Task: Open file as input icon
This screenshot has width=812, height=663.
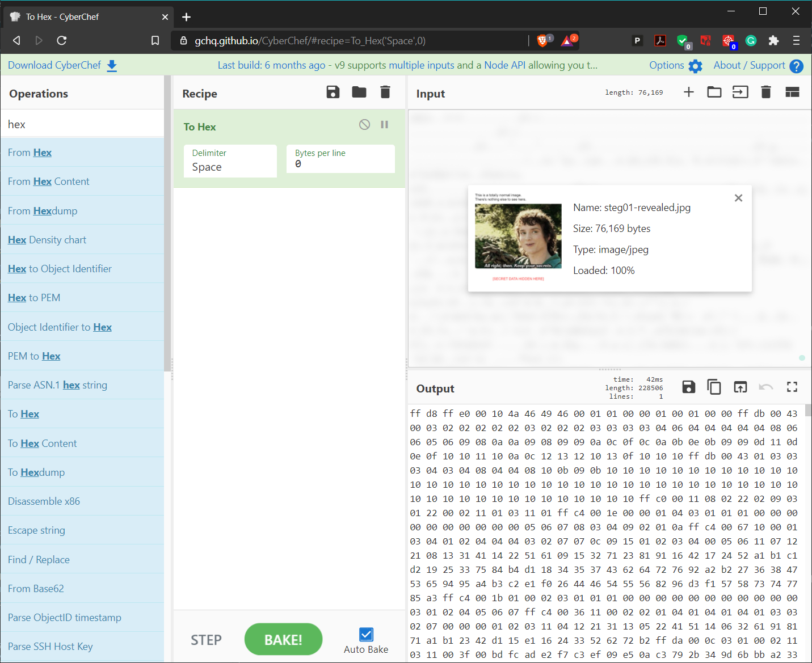Action: 741,92
